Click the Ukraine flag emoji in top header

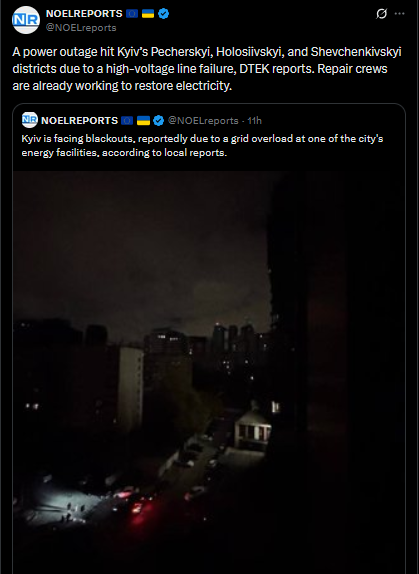pyautogui.click(x=148, y=14)
